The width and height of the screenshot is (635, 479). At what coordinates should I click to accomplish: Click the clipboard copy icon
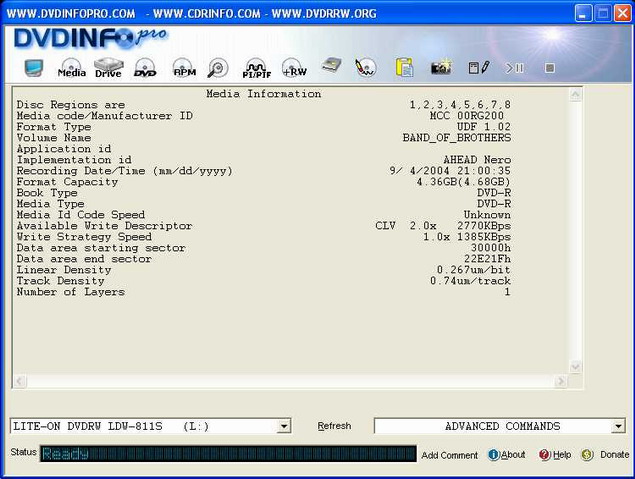pos(404,68)
